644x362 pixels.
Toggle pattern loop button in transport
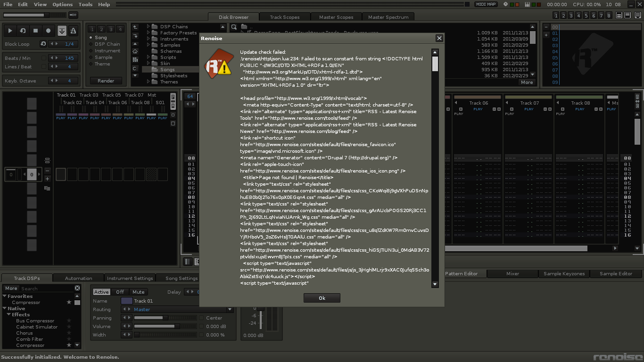coord(23,31)
